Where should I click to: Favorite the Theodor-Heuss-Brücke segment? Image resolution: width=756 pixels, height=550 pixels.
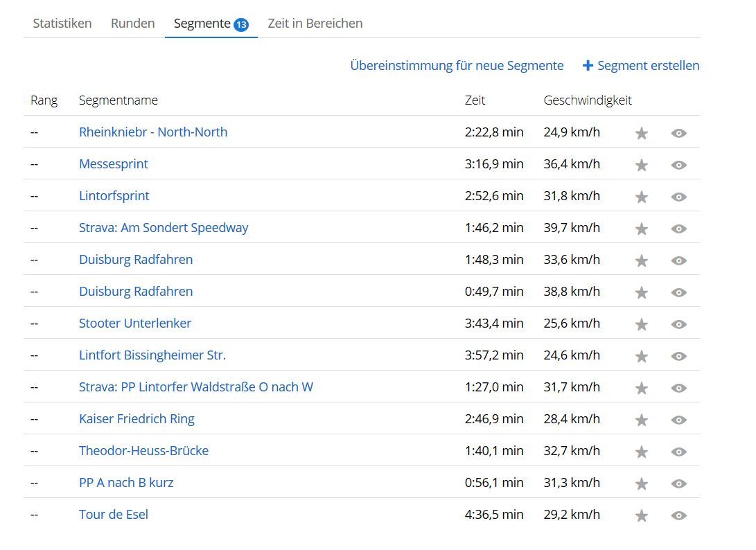pos(642,452)
